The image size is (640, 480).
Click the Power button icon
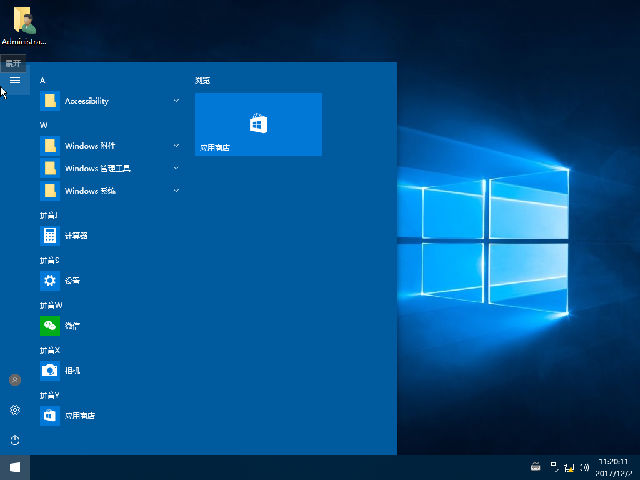tap(15, 440)
